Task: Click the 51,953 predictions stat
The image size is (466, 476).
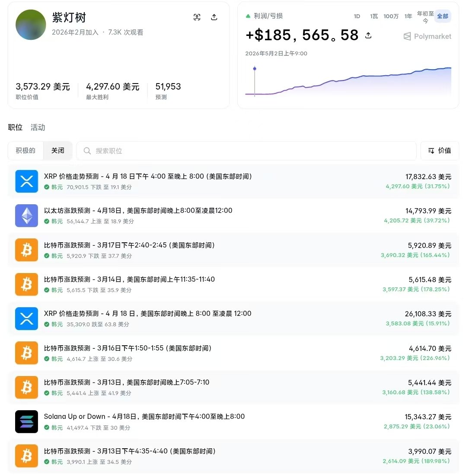Action: [x=168, y=87]
